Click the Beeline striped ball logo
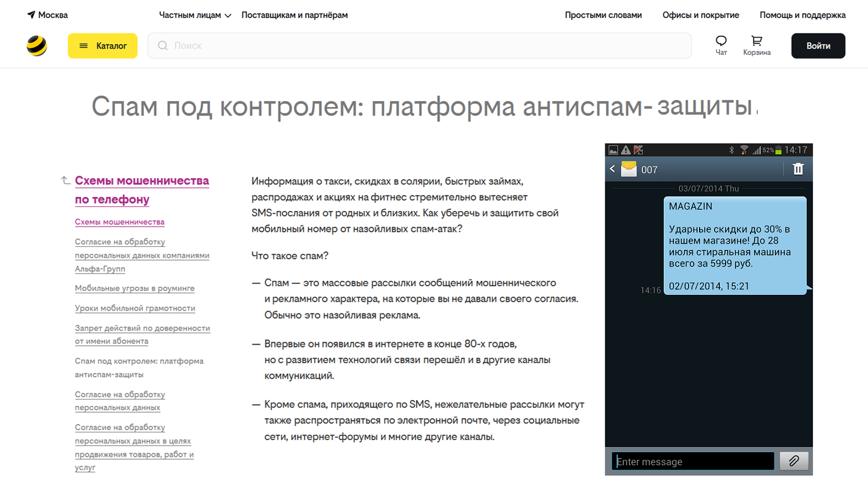Image resolution: width=868 pixels, height=488 pixels. coord(37,46)
